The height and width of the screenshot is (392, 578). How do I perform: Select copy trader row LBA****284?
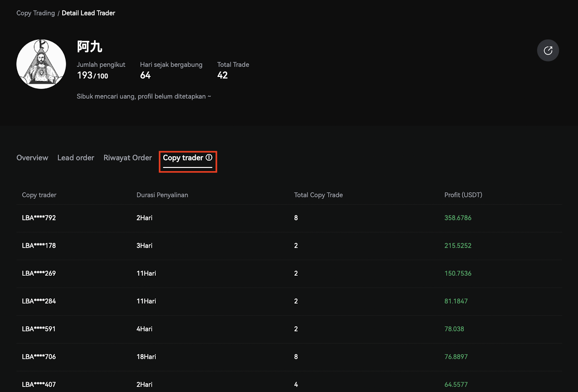pyautogui.click(x=39, y=301)
